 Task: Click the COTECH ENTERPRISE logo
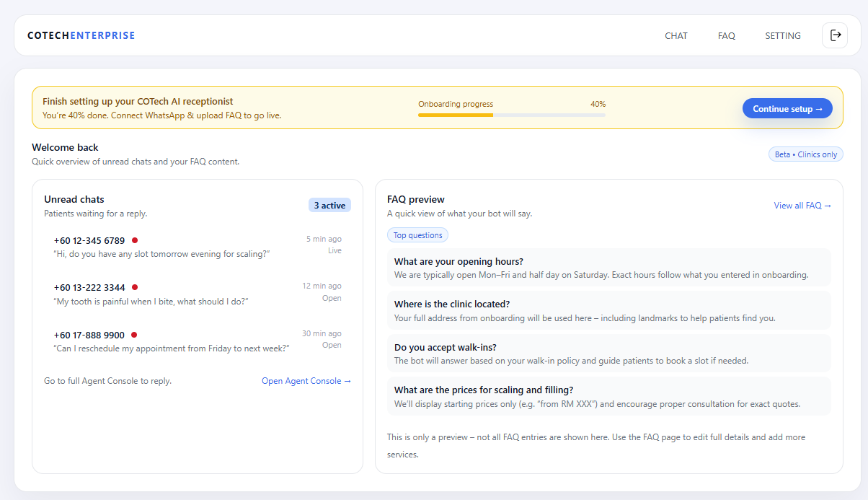pos(81,35)
